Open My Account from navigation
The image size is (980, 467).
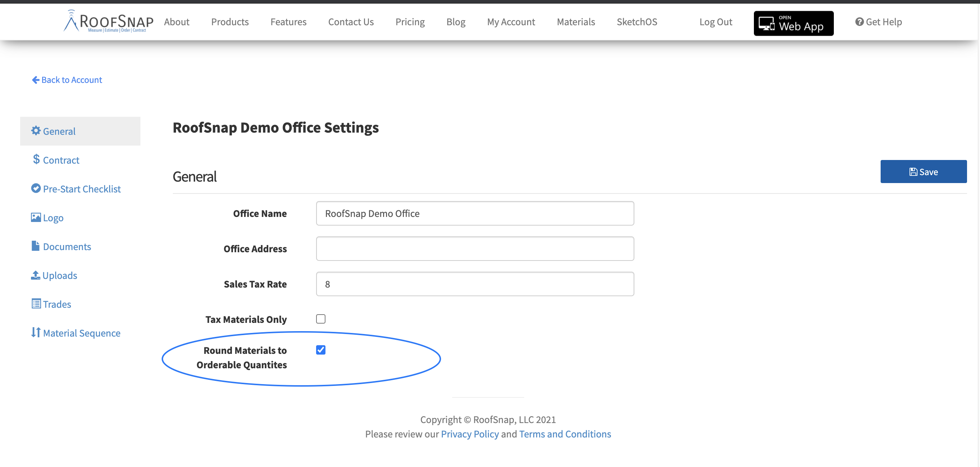coord(511,22)
